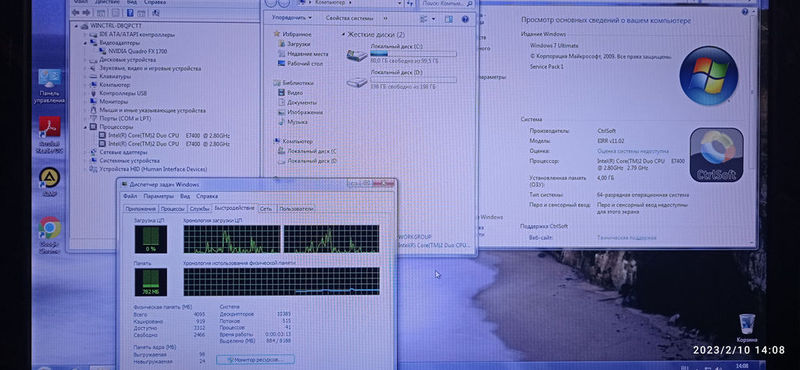800x370 pixels.
Task: Click the System properties toolbar button
Action: click(x=349, y=18)
